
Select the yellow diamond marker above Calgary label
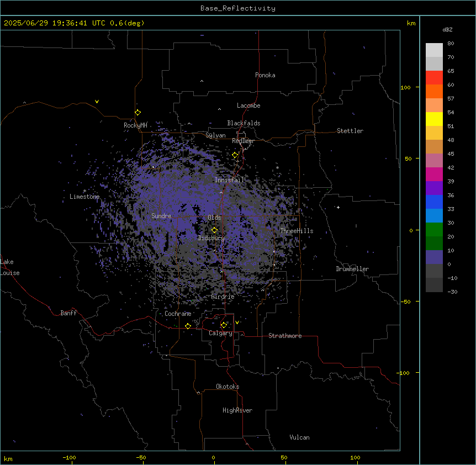(x=224, y=325)
